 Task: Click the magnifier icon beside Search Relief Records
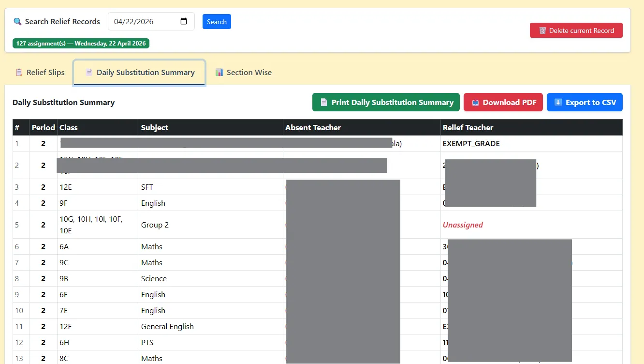coord(17,22)
